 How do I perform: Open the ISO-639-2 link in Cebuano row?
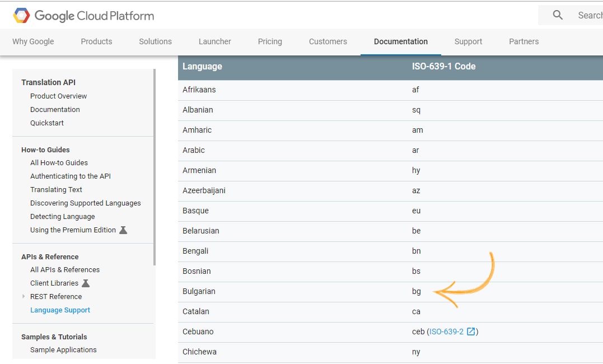point(446,332)
